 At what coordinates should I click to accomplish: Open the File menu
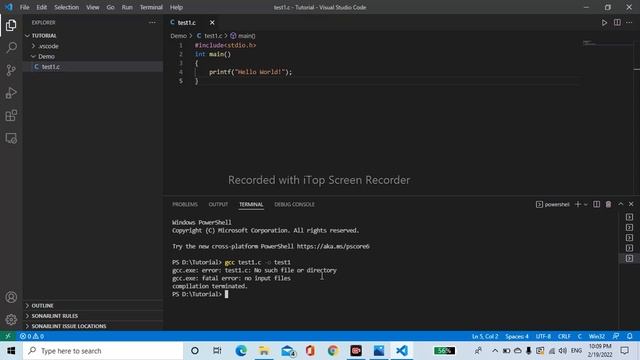[24, 7]
